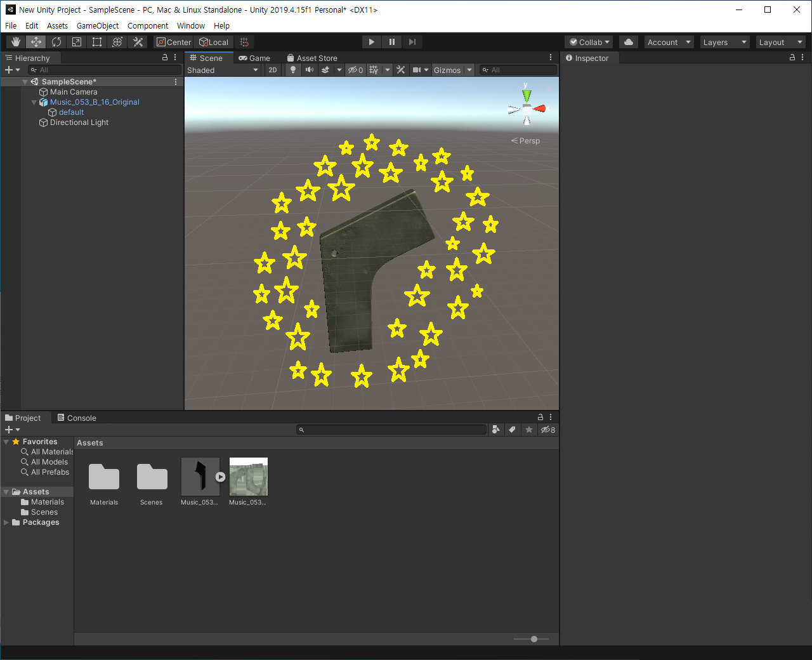Toggle Center pivot mode button
Screen dimensions: 812x660
(x=174, y=42)
